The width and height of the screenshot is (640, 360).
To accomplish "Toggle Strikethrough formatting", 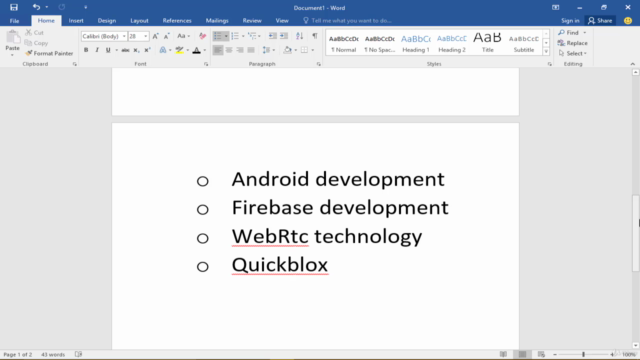I will click(125, 50).
